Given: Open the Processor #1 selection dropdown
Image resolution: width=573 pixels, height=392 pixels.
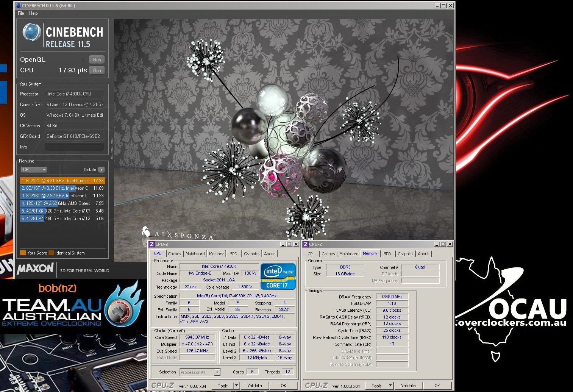Looking at the screenshot, I should click(200, 372).
